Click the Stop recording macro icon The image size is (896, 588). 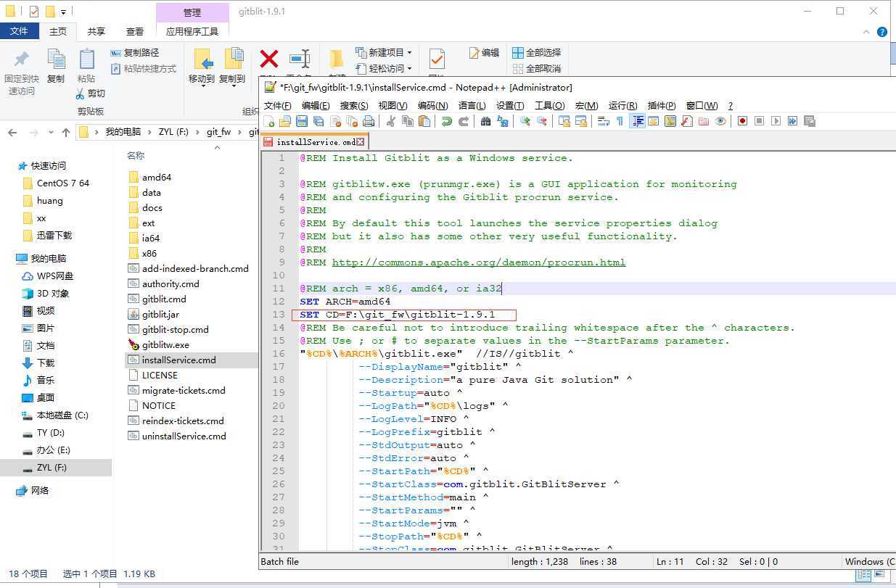point(759,121)
